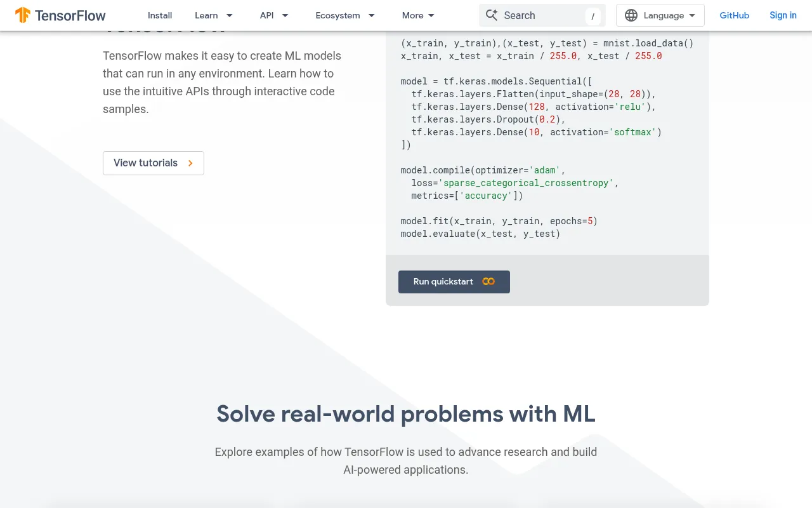Click the code line 'tf.keras.layers.Dropout(0.2),'
This screenshot has width=812, height=508.
[488, 119]
